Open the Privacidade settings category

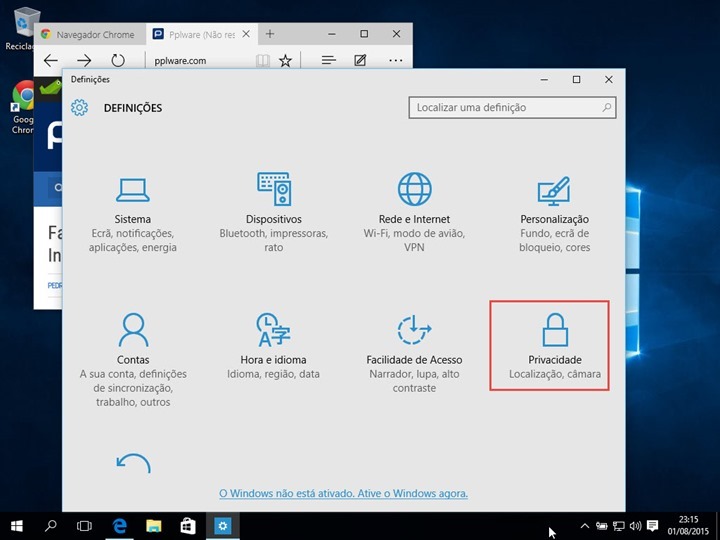click(554, 345)
